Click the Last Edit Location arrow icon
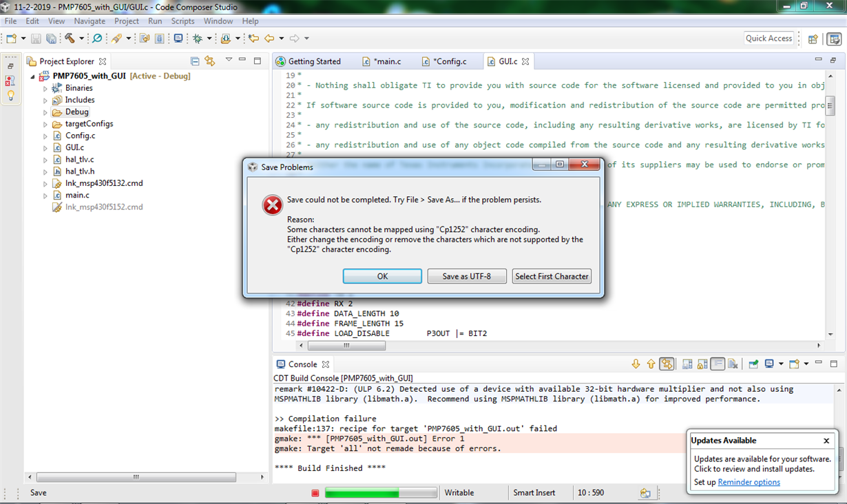This screenshot has width=847, height=504. point(253,39)
